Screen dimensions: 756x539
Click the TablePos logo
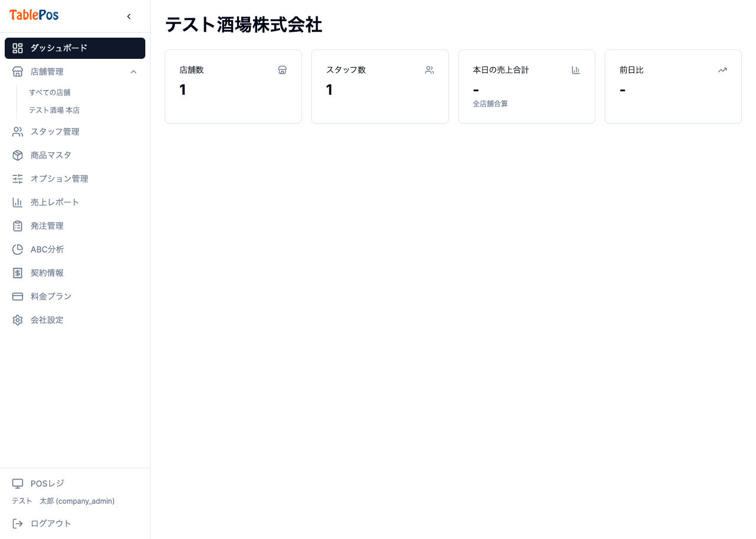34,15
